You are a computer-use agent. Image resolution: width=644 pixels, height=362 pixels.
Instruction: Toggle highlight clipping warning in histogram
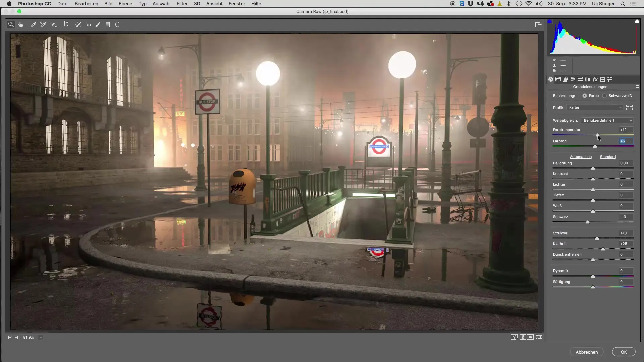[637, 21]
